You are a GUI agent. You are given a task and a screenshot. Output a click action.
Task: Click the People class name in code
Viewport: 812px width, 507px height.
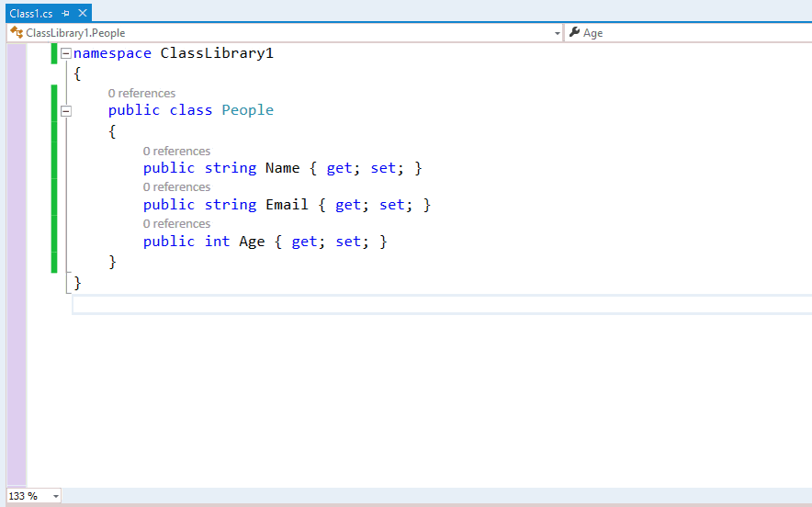pyautogui.click(x=247, y=110)
